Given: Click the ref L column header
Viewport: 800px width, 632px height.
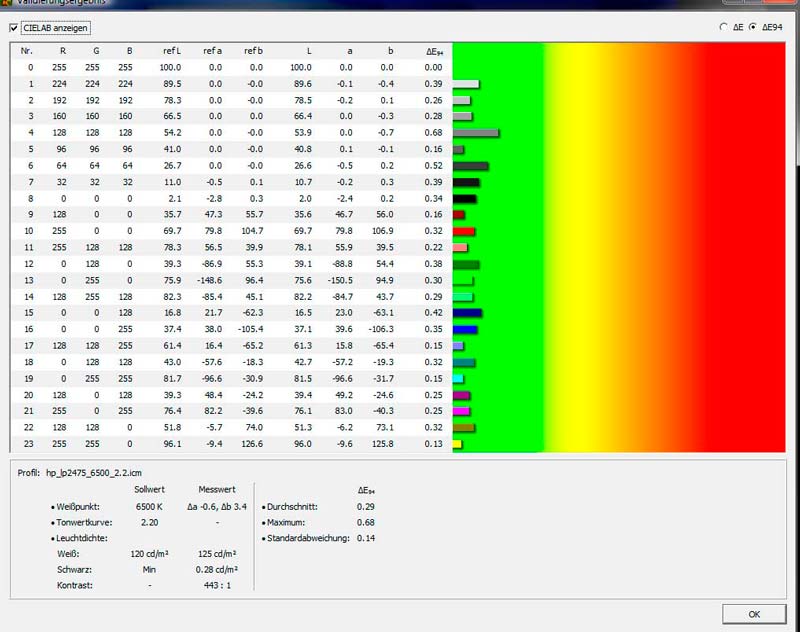Looking at the screenshot, I should [171, 50].
